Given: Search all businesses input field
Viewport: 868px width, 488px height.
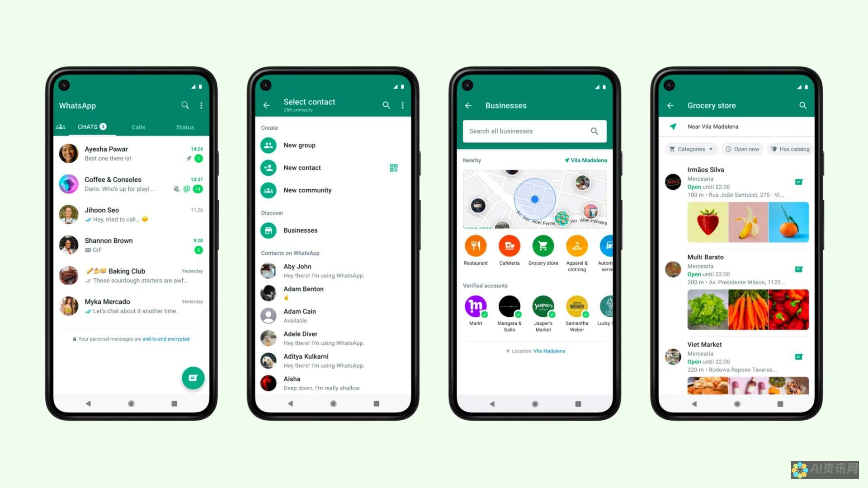Looking at the screenshot, I should 534,131.
